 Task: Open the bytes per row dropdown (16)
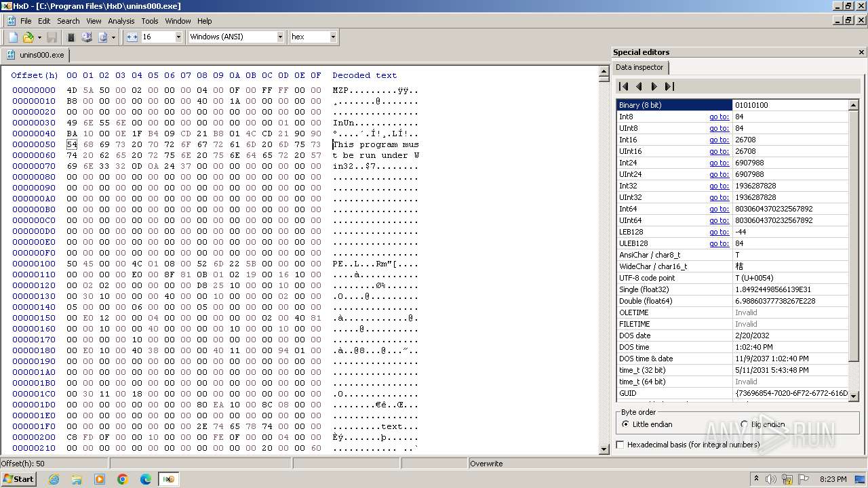(178, 37)
